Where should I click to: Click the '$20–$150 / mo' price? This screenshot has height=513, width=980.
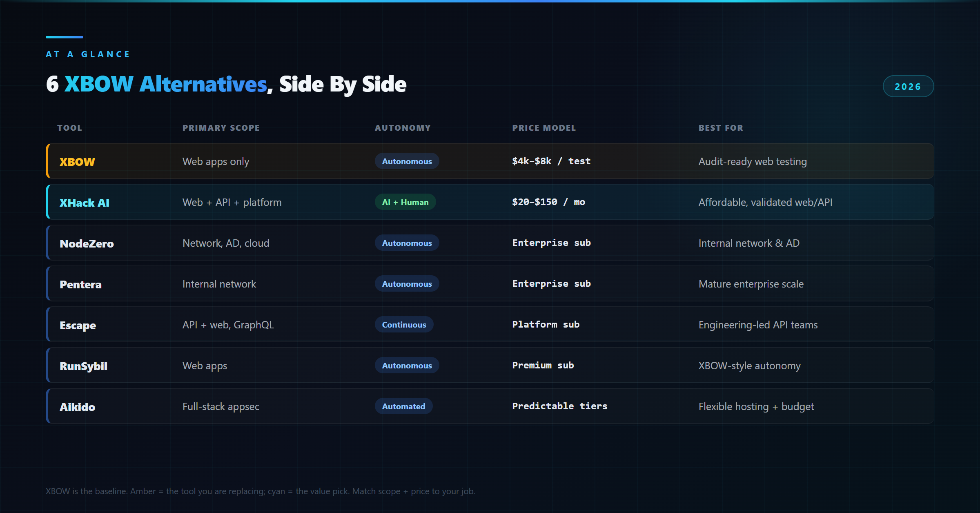click(x=548, y=202)
